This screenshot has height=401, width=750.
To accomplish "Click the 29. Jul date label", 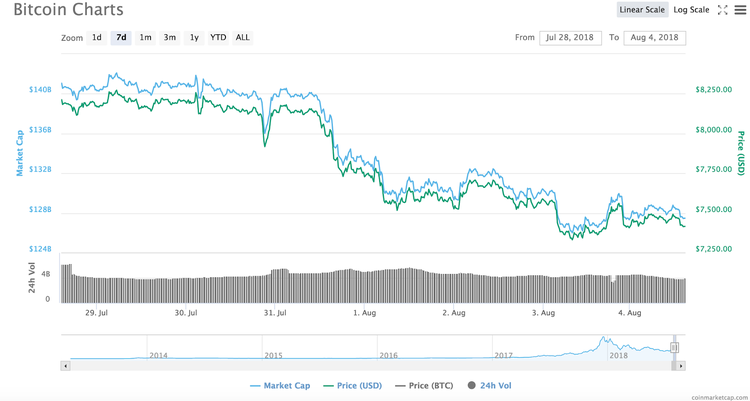I will coord(97,313).
